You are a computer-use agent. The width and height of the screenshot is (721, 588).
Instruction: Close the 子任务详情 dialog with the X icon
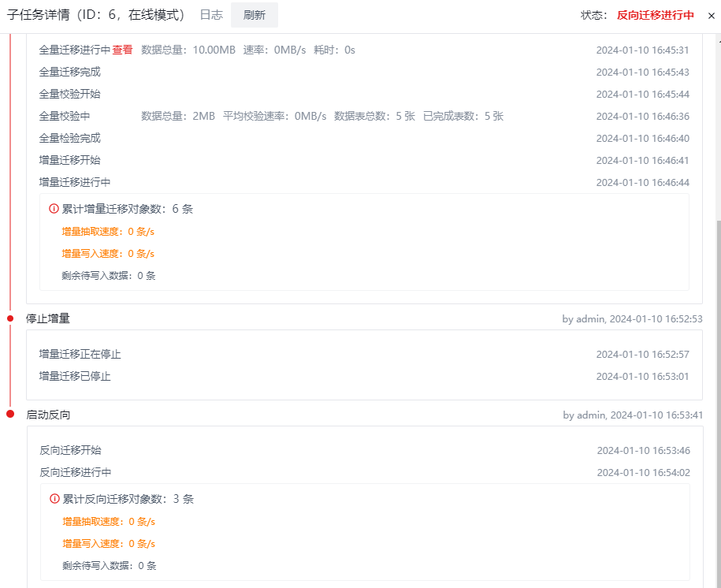coord(712,14)
